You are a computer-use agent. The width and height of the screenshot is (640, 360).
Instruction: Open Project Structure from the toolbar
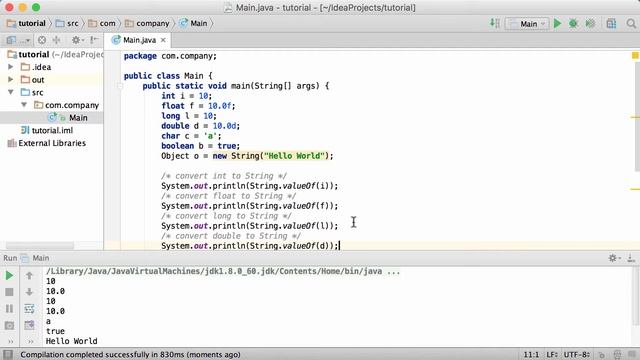point(611,24)
